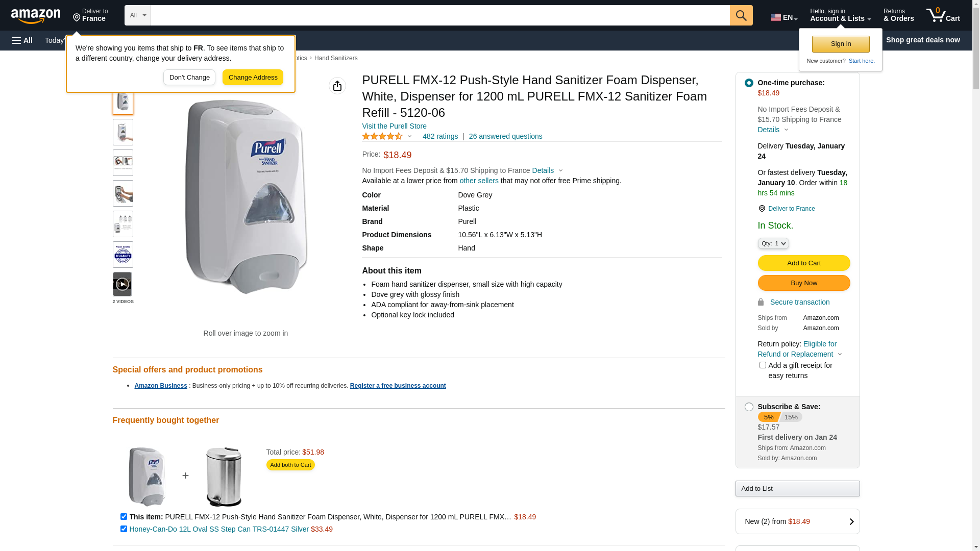Image resolution: width=980 pixels, height=551 pixels.
Task: Click the Amazon logo
Action: (x=36, y=16)
